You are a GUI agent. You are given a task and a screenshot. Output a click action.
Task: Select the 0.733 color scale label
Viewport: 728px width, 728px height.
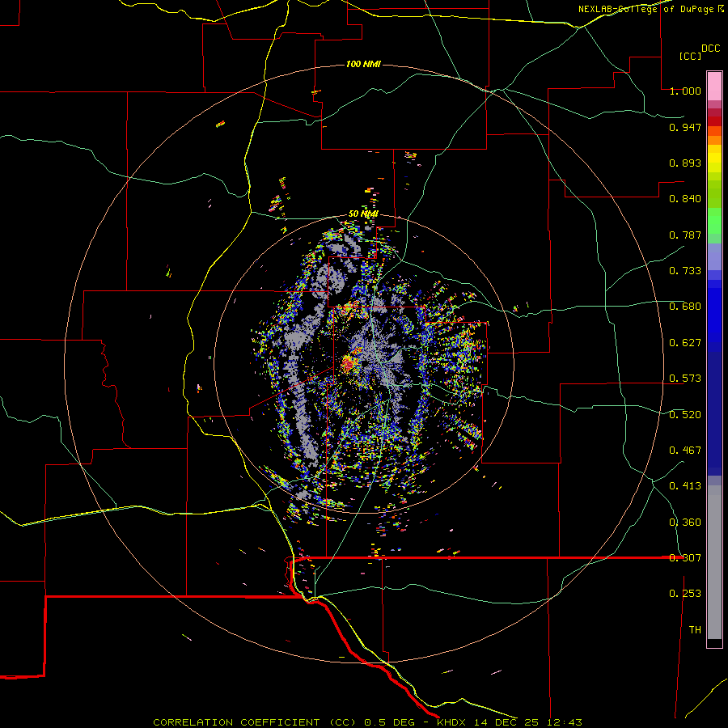coord(685,271)
